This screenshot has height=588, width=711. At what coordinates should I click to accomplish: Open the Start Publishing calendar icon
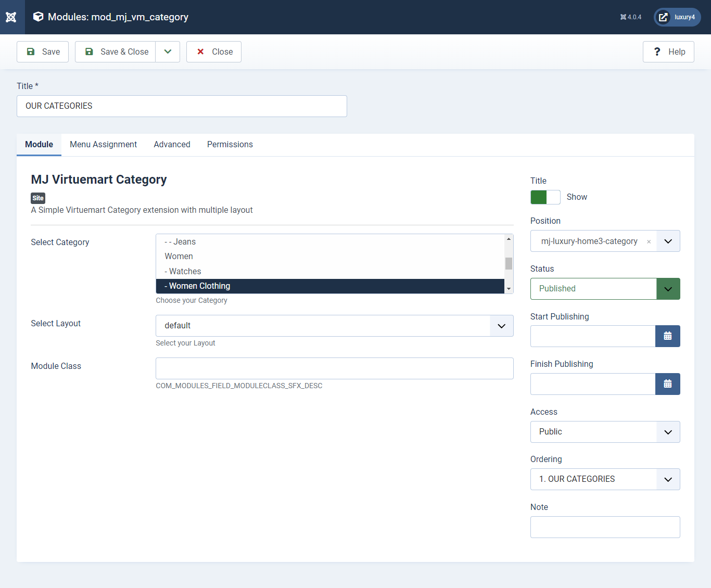pos(668,336)
